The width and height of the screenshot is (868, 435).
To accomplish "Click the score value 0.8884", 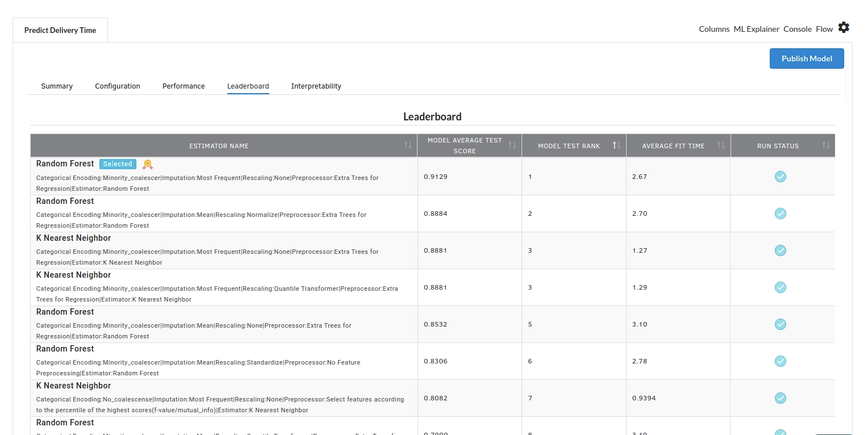I will (x=436, y=214).
